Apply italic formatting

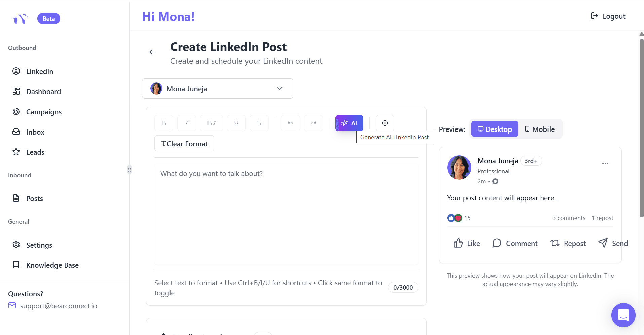click(x=186, y=123)
